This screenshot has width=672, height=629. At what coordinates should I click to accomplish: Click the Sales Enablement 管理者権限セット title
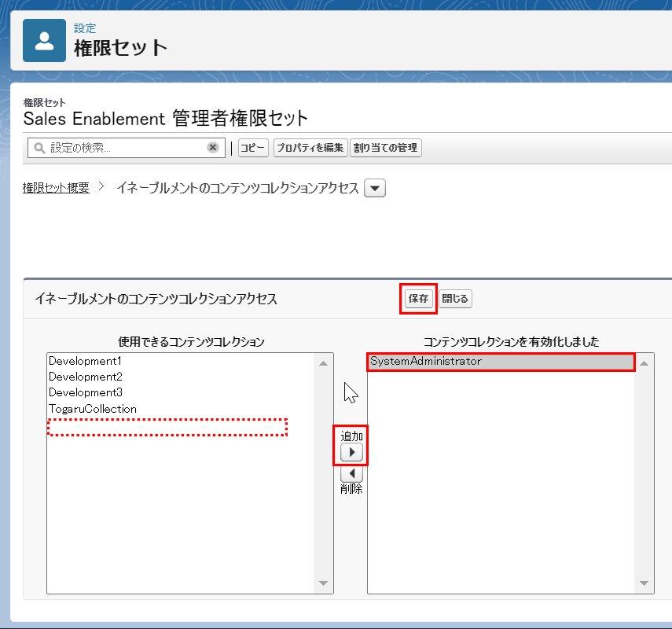[165, 119]
